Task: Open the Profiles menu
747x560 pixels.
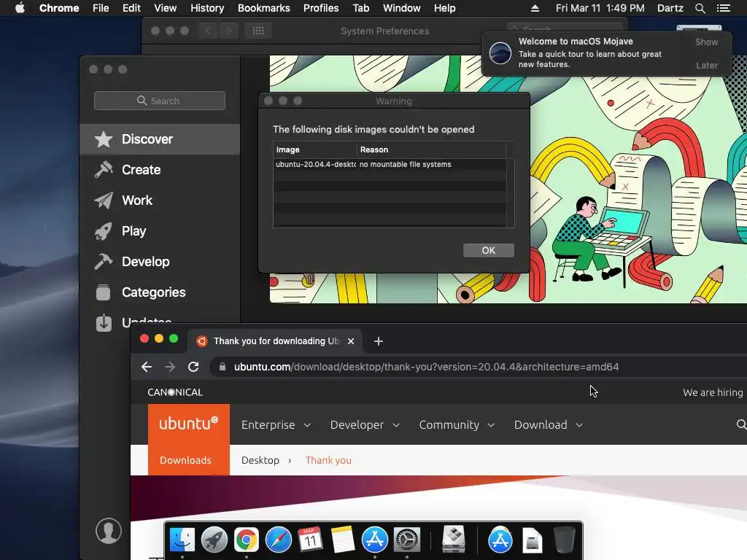Action: click(x=321, y=8)
